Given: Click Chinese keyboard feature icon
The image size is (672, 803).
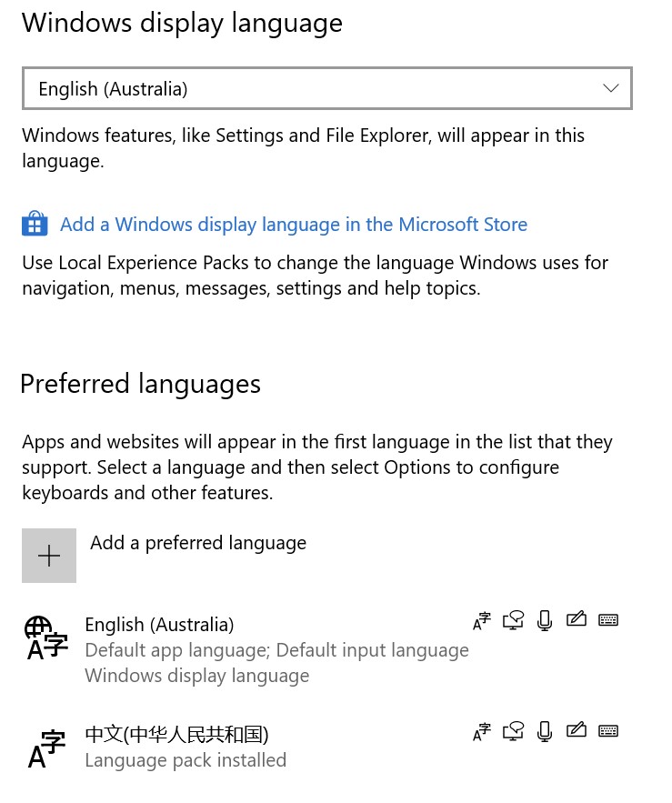Looking at the screenshot, I should (608, 731).
